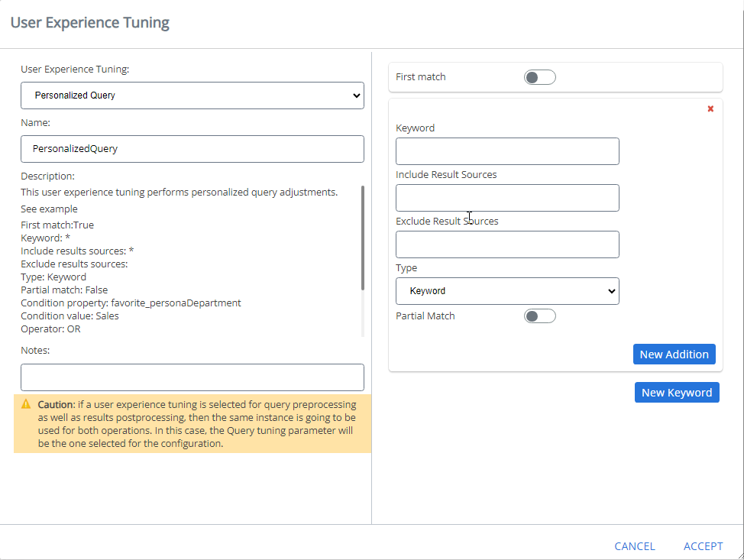Image resolution: width=744 pixels, height=560 pixels.
Task: Select the 'First match:True' example line
Action: coord(57,225)
